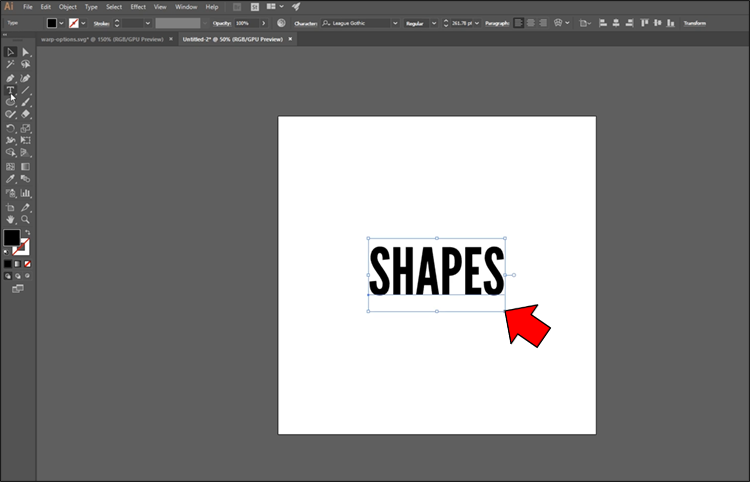750x482 pixels.
Task: Select the Direct Selection tool
Action: [26, 52]
